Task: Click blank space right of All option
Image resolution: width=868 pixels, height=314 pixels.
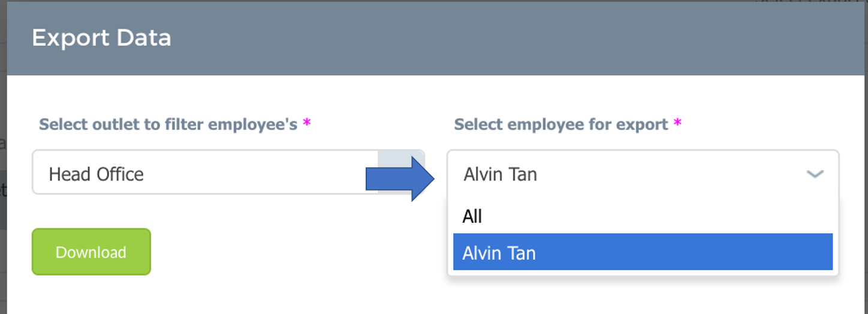Action: [x=659, y=216]
